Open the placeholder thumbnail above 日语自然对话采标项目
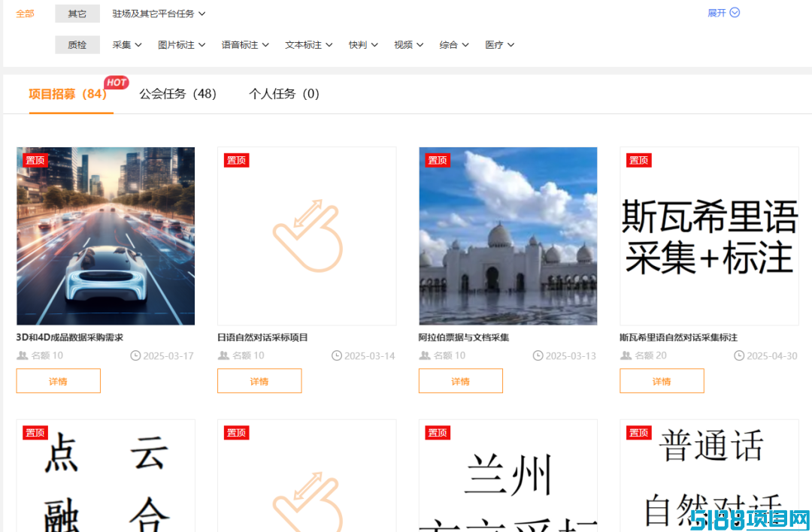This screenshot has width=812, height=532. pyautogui.click(x=307, y=236)
